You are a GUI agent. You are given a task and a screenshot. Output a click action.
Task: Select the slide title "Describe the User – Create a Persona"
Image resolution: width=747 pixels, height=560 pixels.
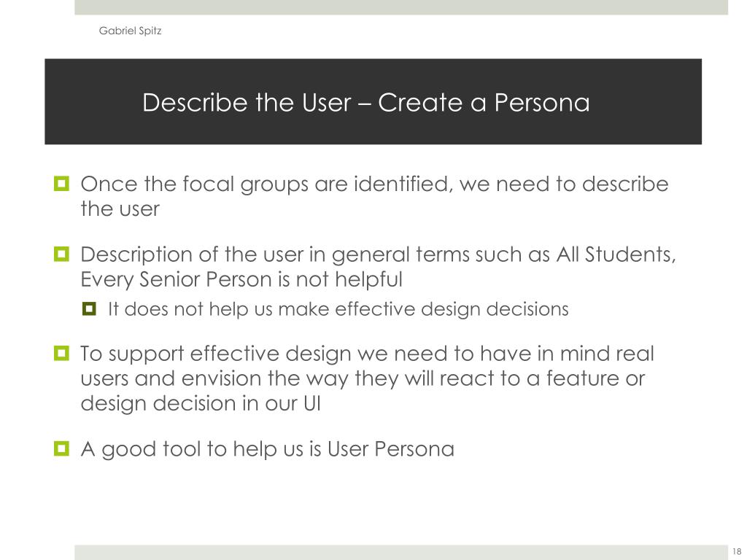coord(366,102)
